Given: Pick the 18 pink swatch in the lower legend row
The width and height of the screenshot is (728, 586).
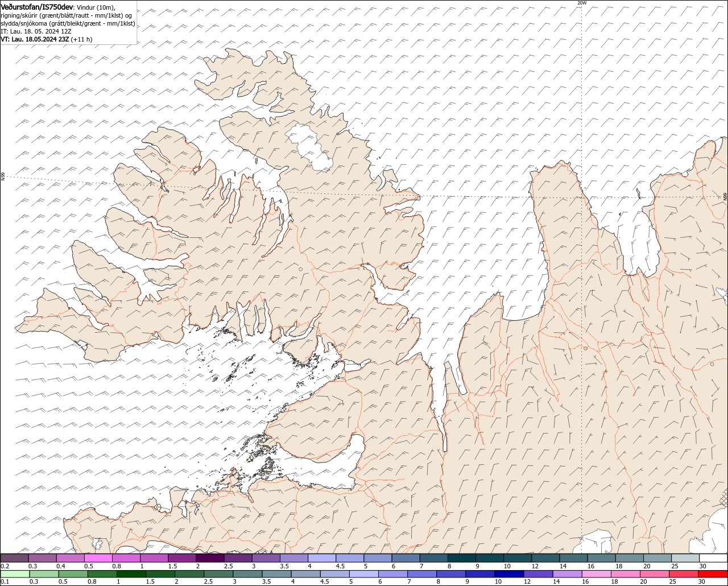Looking at the screenshot, I should 626,574.
